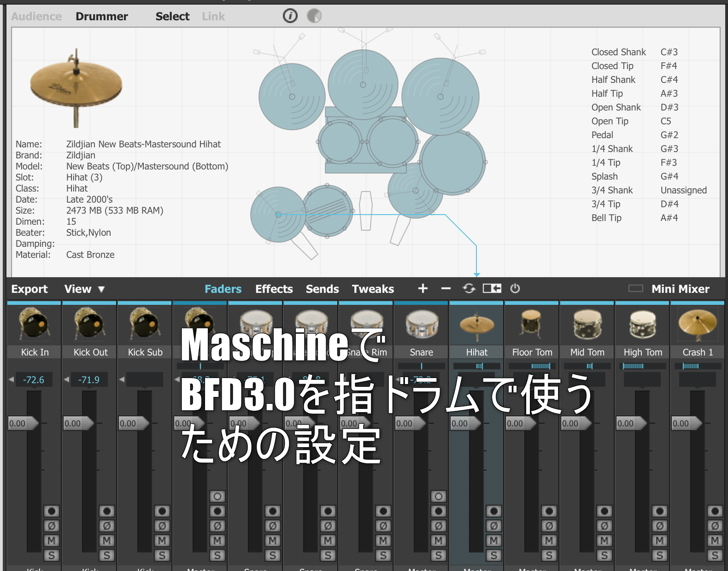This screenshot has width=728, height=571.
Task: Mute the Kick In channel
Action: pos(51,541)
